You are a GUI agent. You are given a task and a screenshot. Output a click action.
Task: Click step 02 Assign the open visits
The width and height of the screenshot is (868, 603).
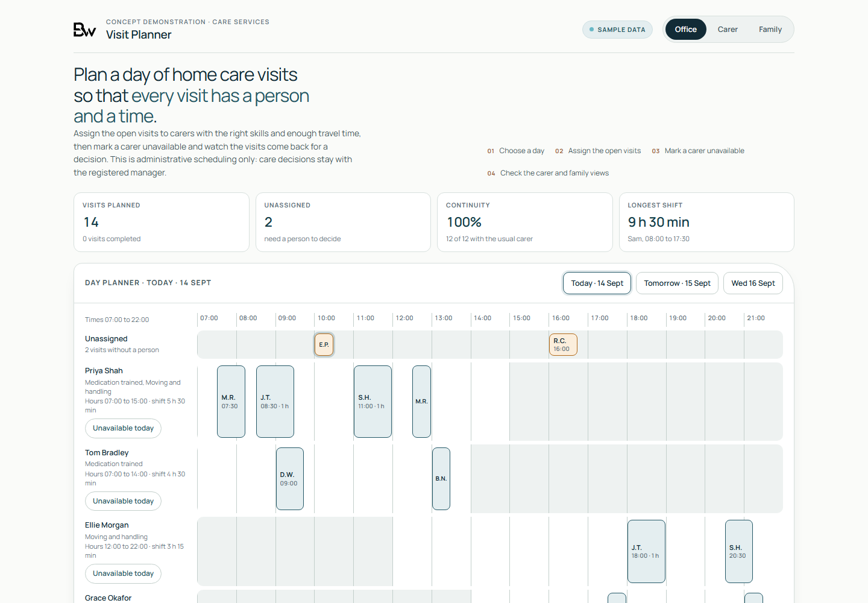tap(598, 151)
